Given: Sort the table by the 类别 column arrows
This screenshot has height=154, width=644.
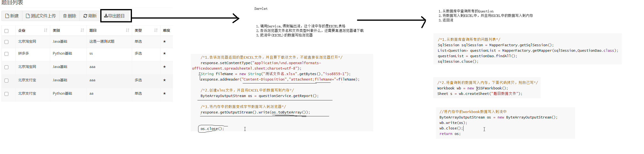Looking at the screenshot, I should (82, 30).
